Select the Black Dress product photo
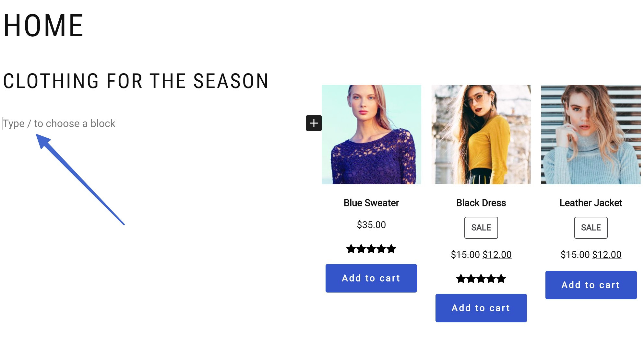 coord(481,134)
